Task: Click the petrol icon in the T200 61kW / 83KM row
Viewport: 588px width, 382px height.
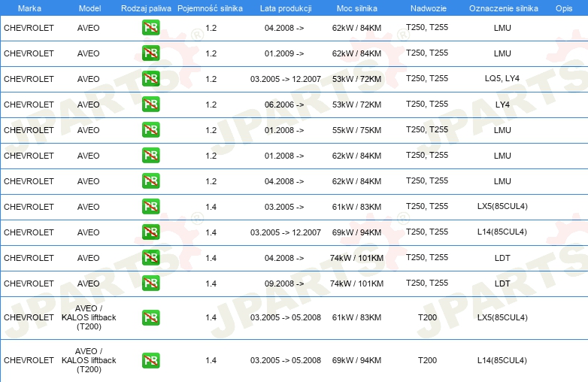Action: pos(150,317)
